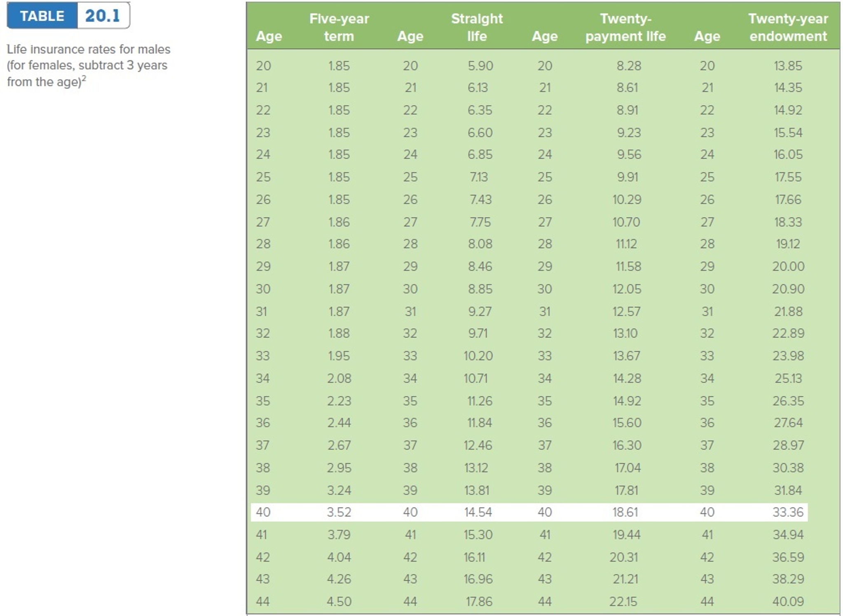
Task: Click the Twenty-year endowment column header
Action: (788, 27)
